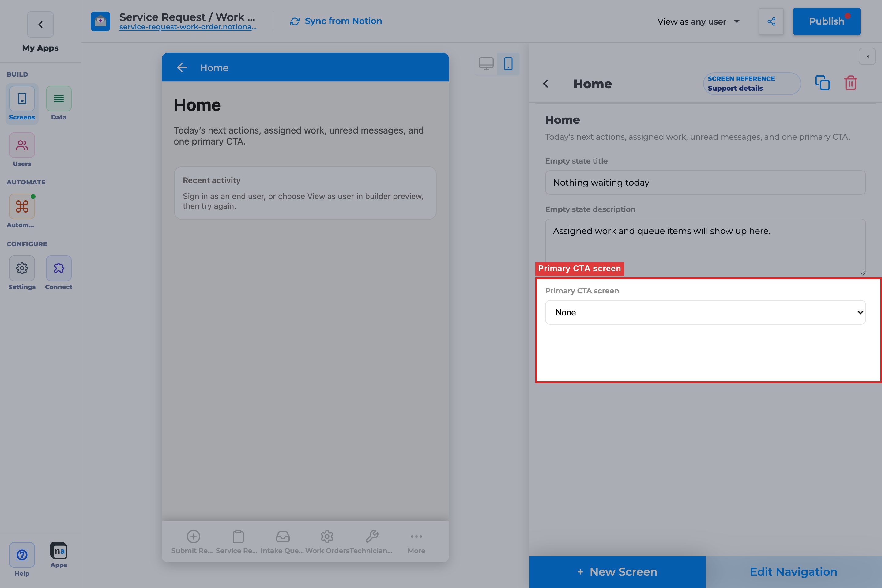Open the Help center
882x588 pixels.
(22, 560)
